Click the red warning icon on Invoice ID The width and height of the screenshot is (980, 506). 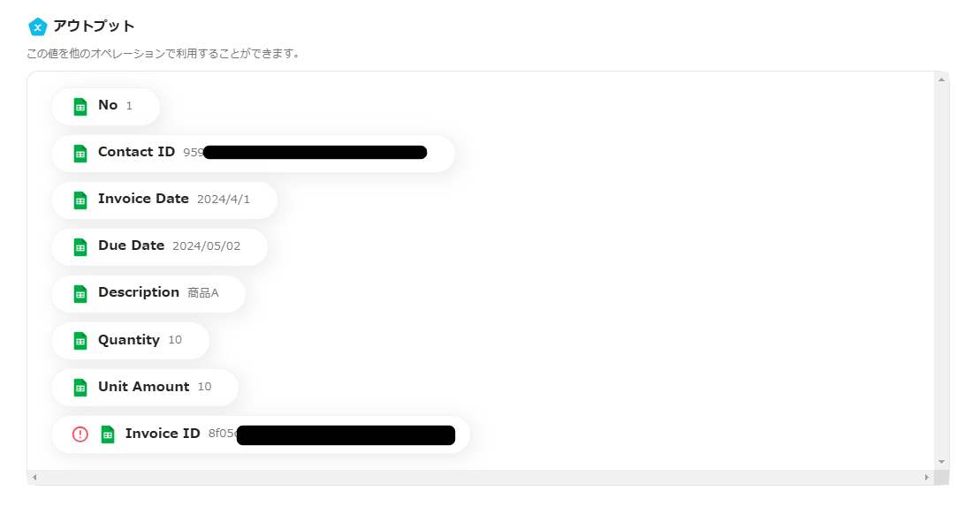80,434
